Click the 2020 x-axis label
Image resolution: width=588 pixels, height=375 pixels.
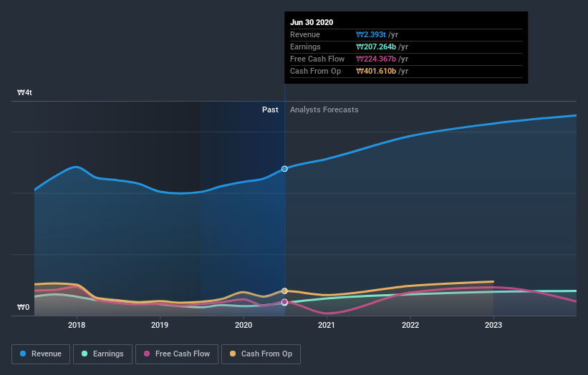click(244, 325)
